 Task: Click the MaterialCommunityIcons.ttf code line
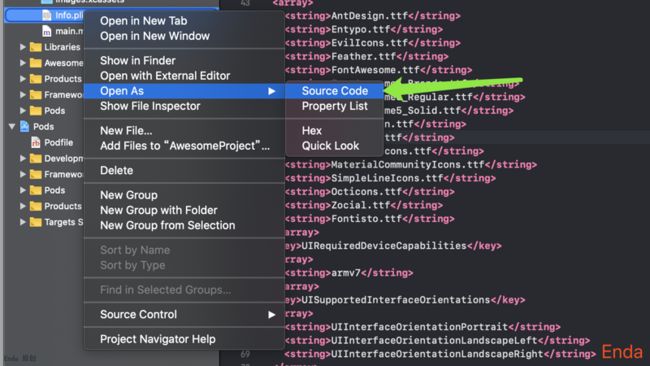[x=410, y=165]
